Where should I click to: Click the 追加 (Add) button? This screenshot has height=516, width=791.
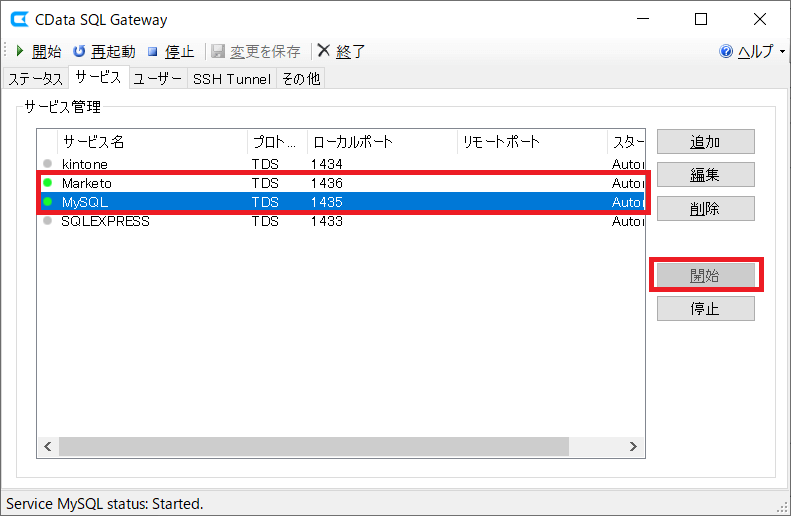[x=705, y=142]
